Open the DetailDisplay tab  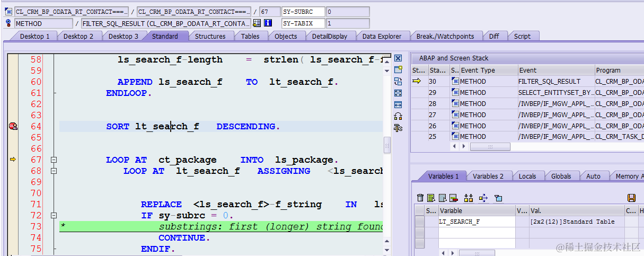(330, 36)
